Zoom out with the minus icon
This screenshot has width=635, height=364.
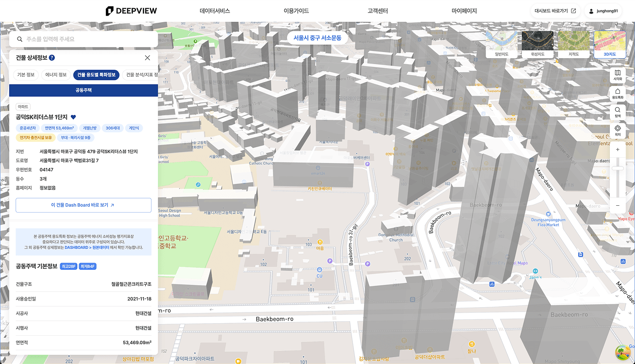coord(618,205)
